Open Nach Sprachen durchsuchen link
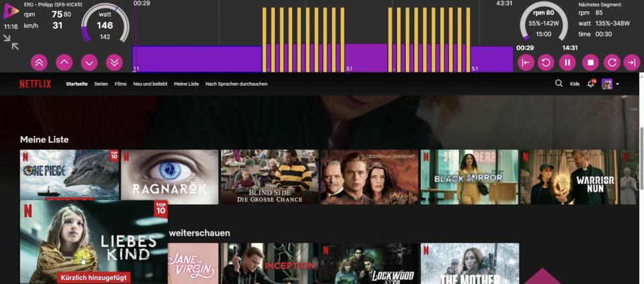The width and height of the screenshot is (644, 284). [236, 84]
